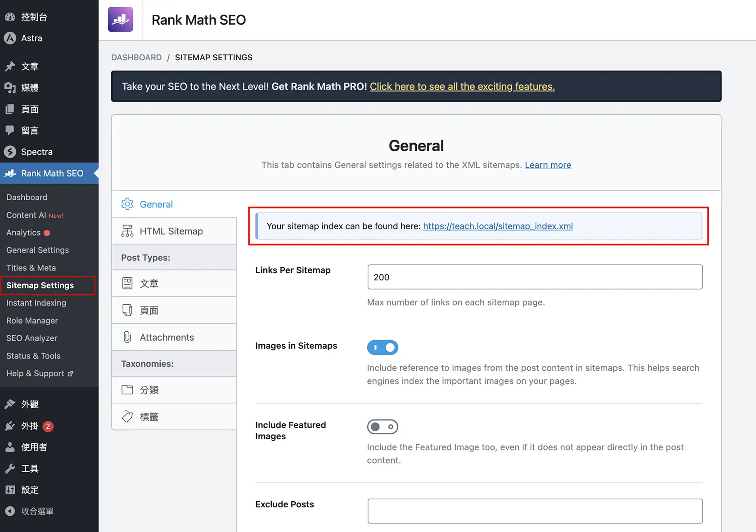Open the 標籤 taxonomy tab
The width and height of the screenshot is (756, 532).
pyautogui.click(x=174, y=417)
